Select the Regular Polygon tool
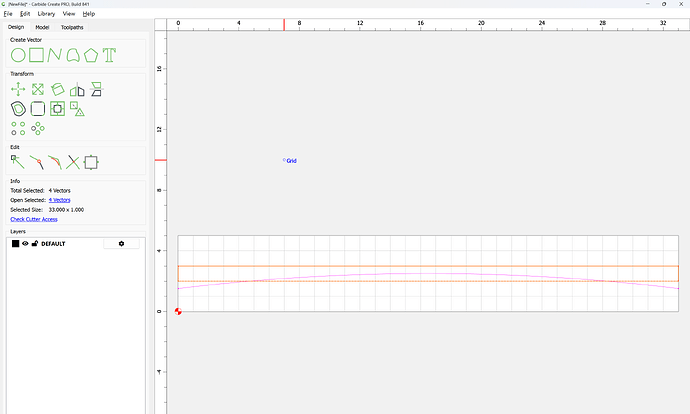This screenshot has width=690, height=414. 91,55
